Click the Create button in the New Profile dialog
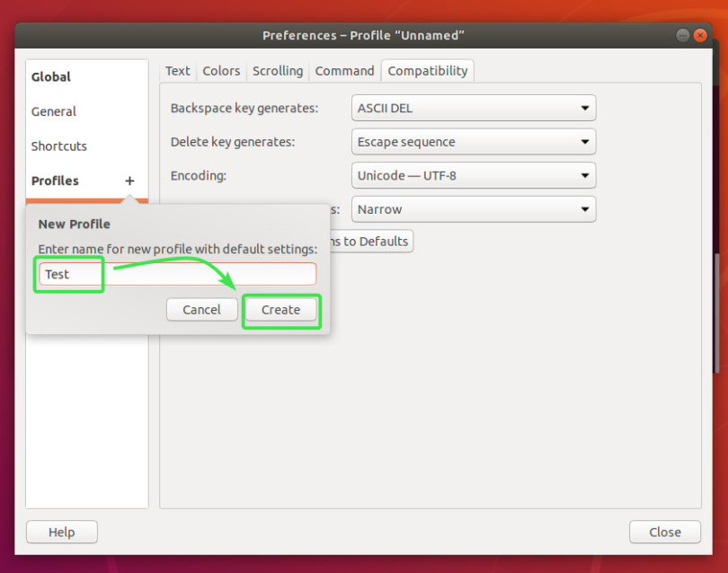The height and width of the screenshot is (573, 728). coord(281,309)
